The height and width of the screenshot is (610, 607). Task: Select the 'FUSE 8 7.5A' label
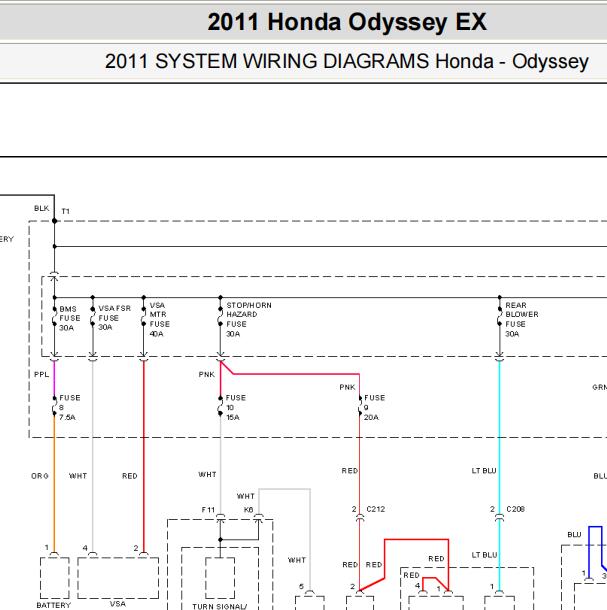coord(69,407)
